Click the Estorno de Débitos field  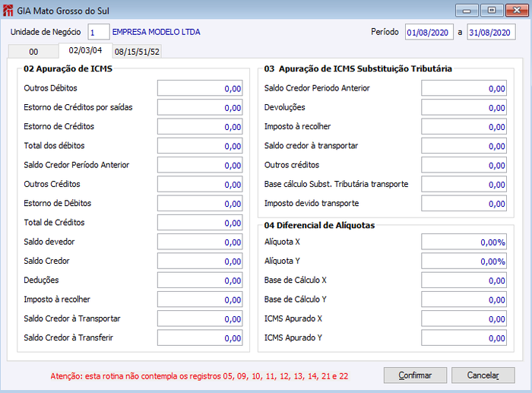[200, 204]
